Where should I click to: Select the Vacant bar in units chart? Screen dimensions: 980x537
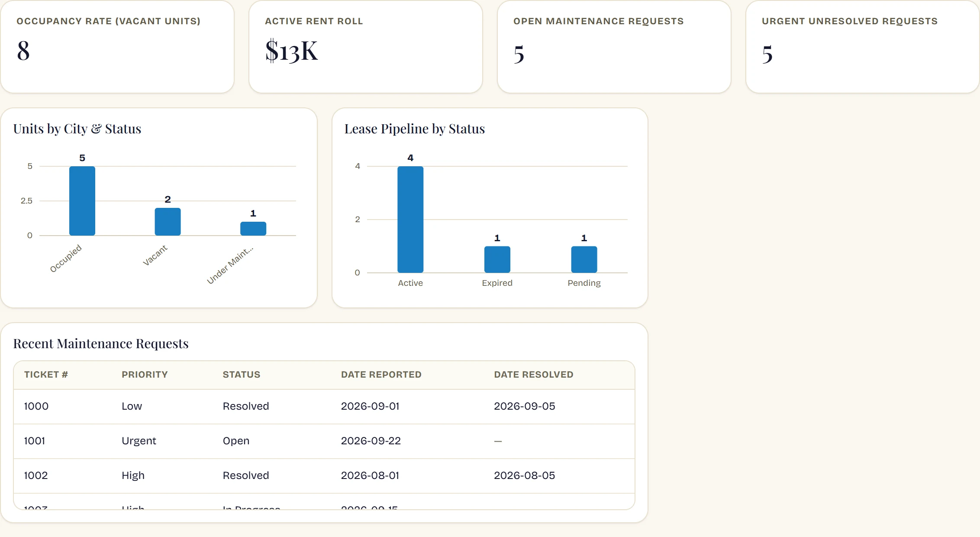[x=168, y=222]
